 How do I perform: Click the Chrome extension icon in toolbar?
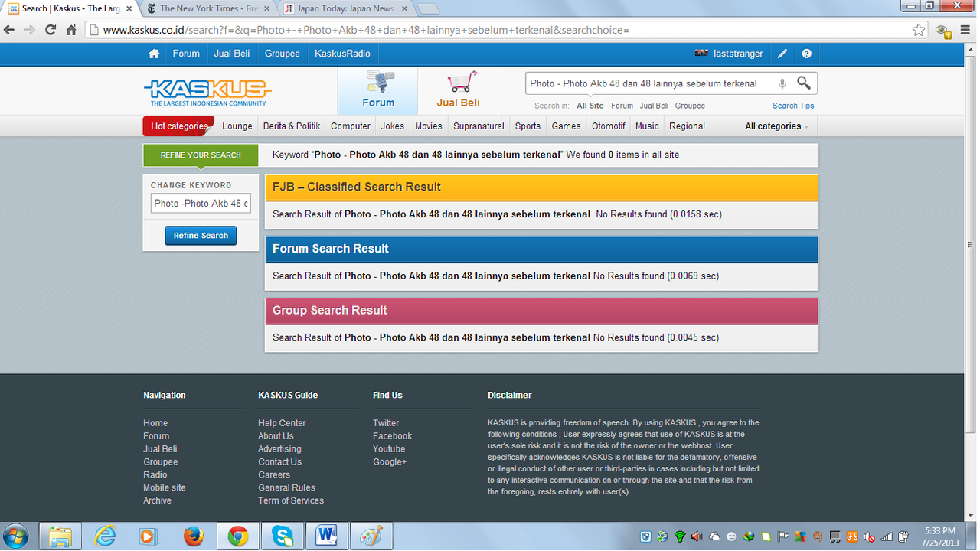943,30
